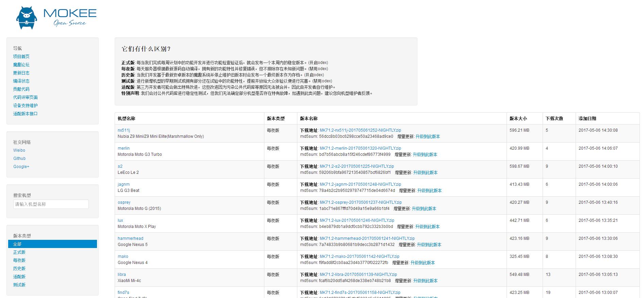The width and height of the screenshot is (644, 298).
Task: Click 升级到此版本 in the osprey row
Action: 424,209
